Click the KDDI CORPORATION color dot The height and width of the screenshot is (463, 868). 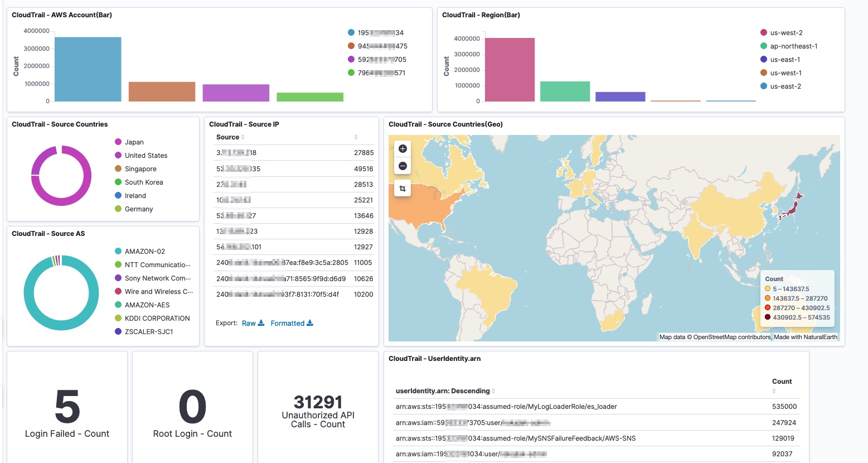coord(118,318)
